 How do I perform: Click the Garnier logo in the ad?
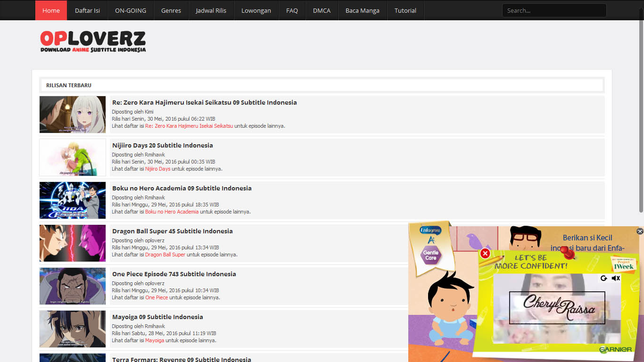coord(615,350)
